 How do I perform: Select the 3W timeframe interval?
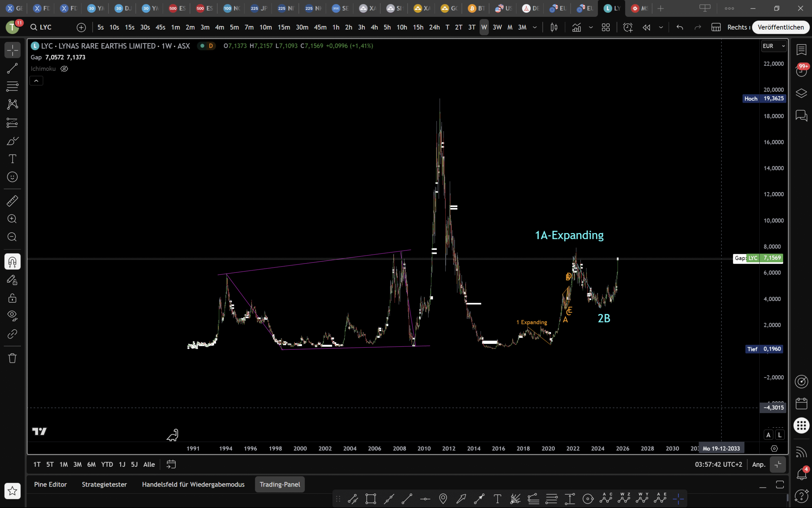click(x=497, y=27)
